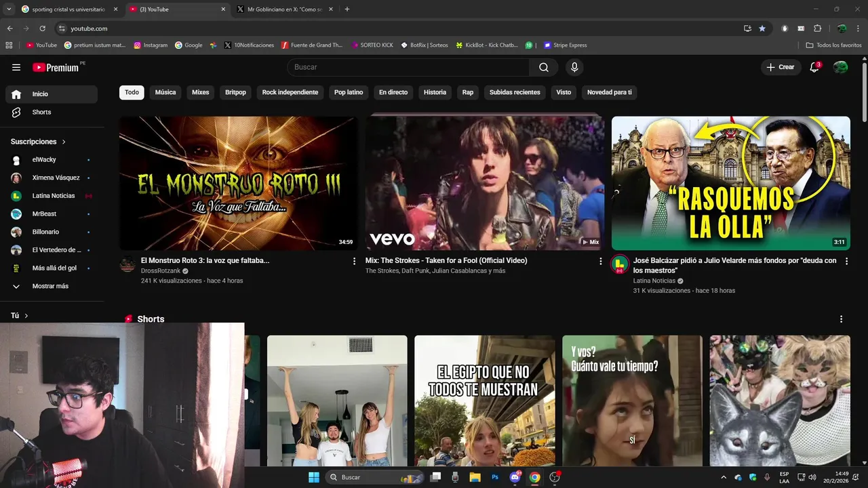Open the Windows Start menu
Viewport: 868px width, 488px height.
coord(314,477)
